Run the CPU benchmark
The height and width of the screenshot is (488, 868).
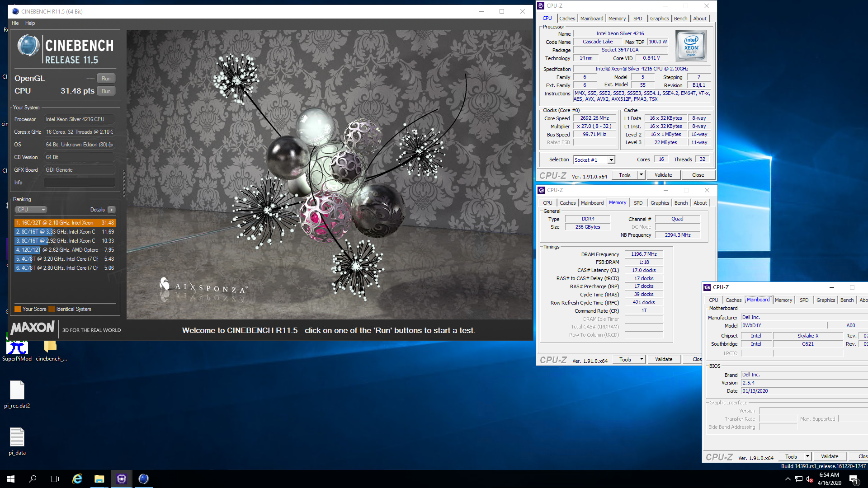click(106, 91)
